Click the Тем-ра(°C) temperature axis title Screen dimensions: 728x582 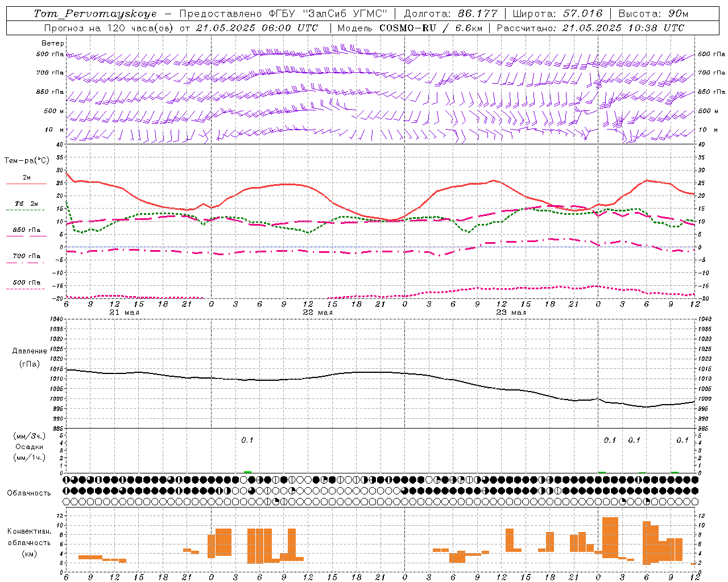tap(27, 161)
